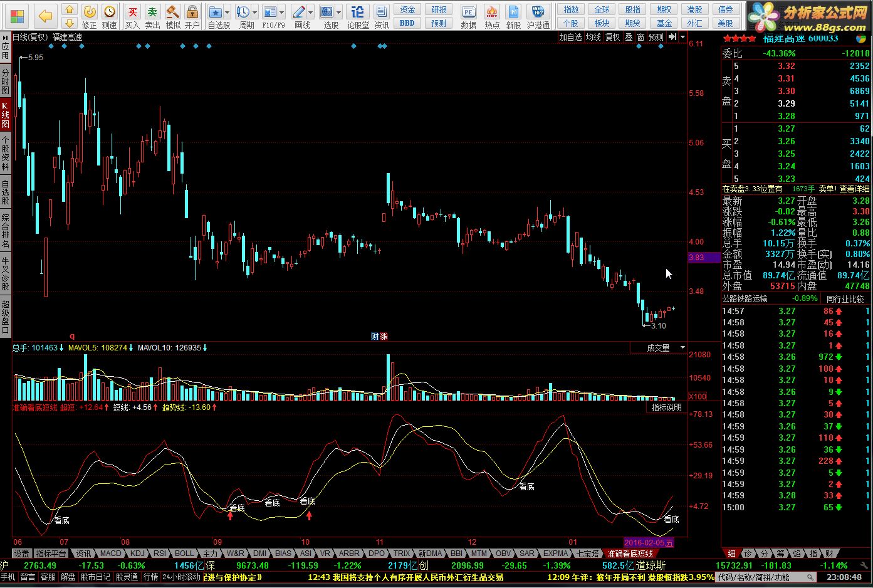Open the dropdown arrow after 预测 toolbar
The height and width of the screenshot is (588, 873).
(x=682, y=37)
